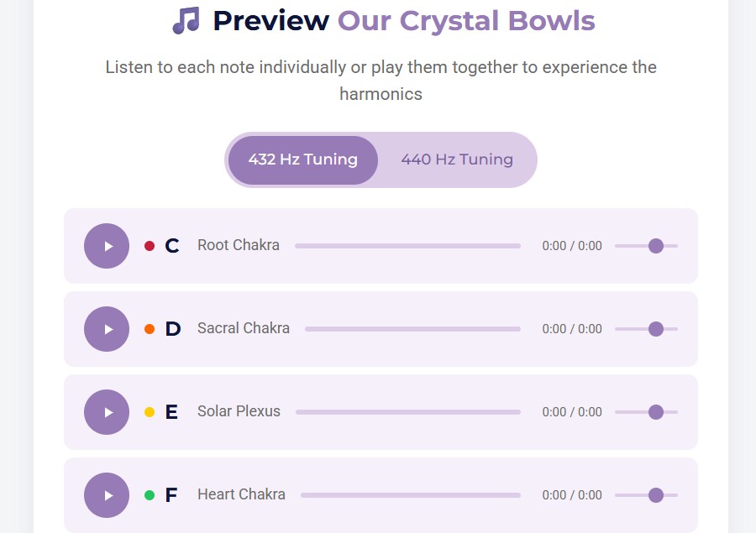
Task: Select the Root Chakra label text
Action: click(238, 245)
